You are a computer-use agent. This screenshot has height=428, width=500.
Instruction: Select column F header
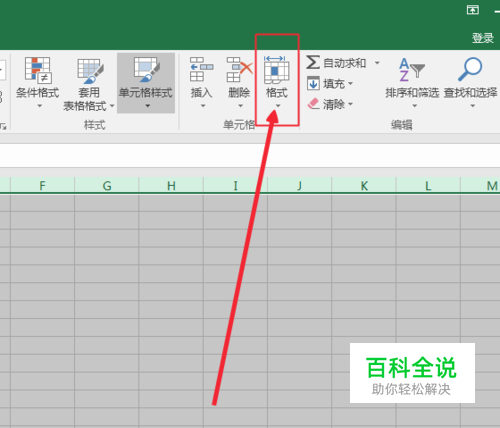coord(42,185)
